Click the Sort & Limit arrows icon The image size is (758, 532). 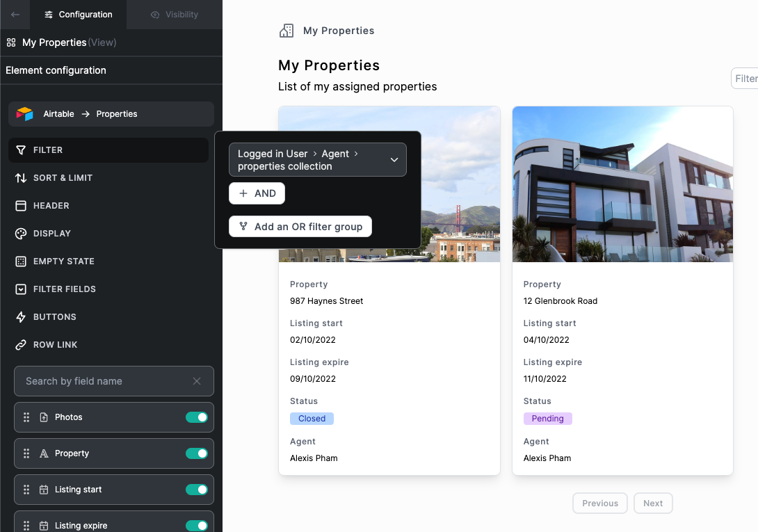[21, 178]
